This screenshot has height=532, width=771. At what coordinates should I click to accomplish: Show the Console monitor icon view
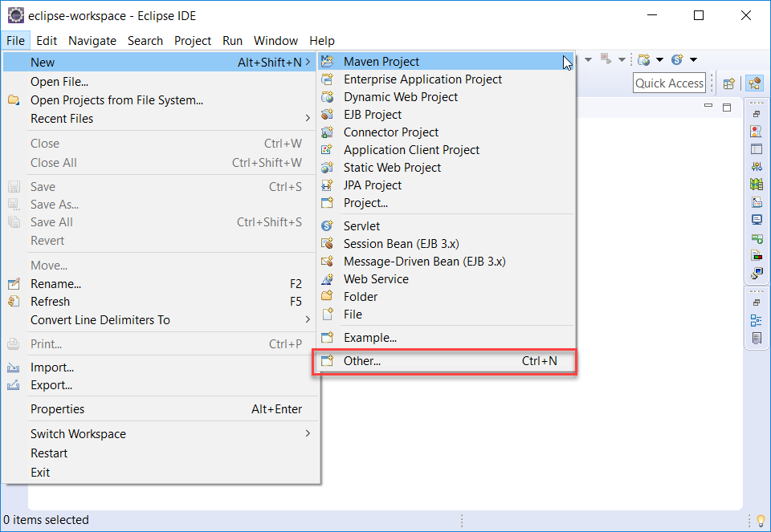757,220
